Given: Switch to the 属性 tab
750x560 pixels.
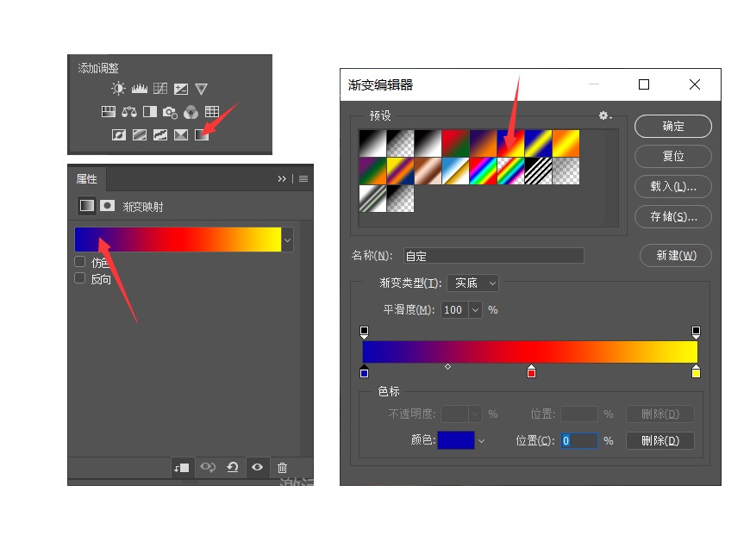Looking at the screenshot, I should point(87,179).
